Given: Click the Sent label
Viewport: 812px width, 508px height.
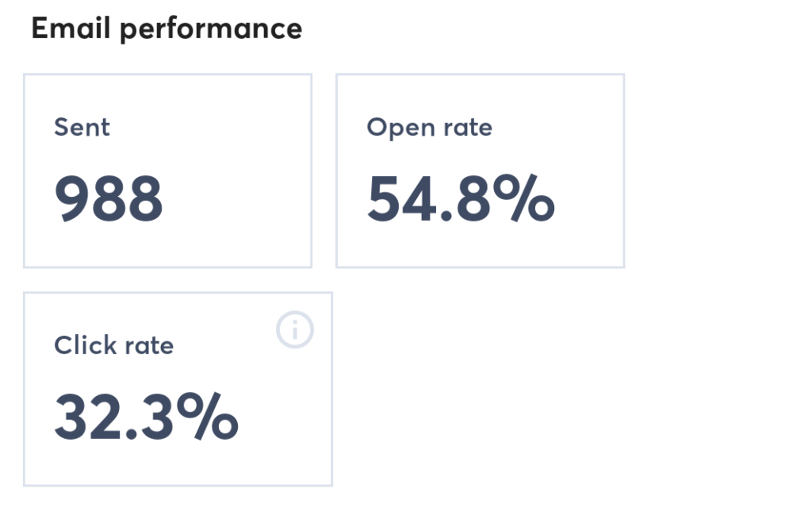Looking at the screenshot, I should [82, 127].
